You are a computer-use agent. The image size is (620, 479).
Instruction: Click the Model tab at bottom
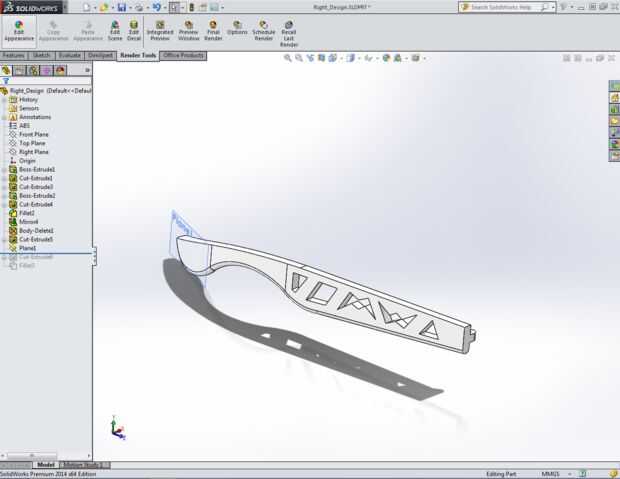click(x=46, y=465)
